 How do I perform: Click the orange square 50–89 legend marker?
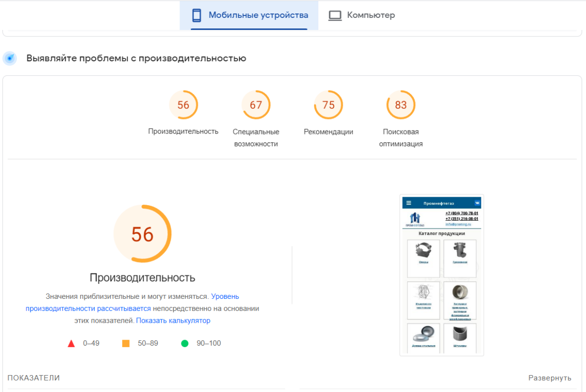point(126,343)
